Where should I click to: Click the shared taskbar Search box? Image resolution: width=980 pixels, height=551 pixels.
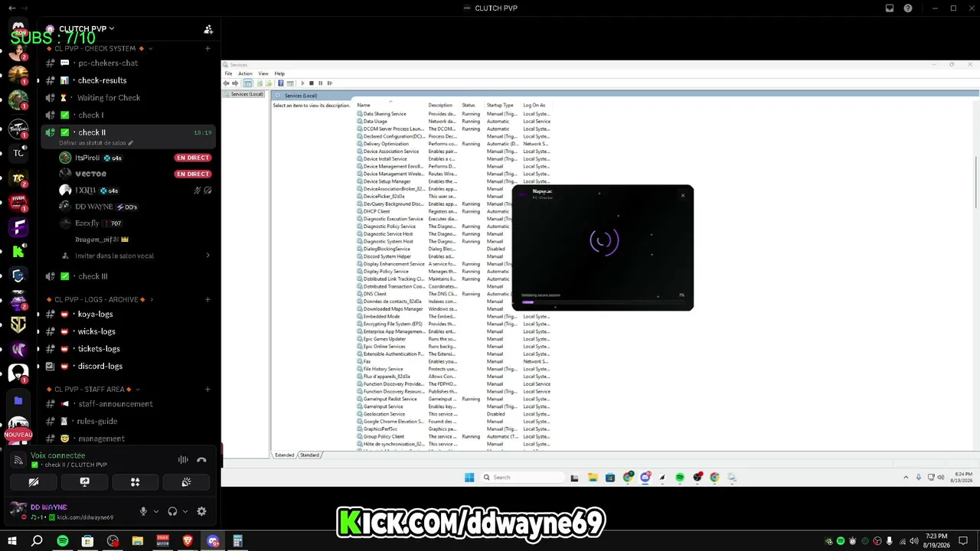[521, 477]
